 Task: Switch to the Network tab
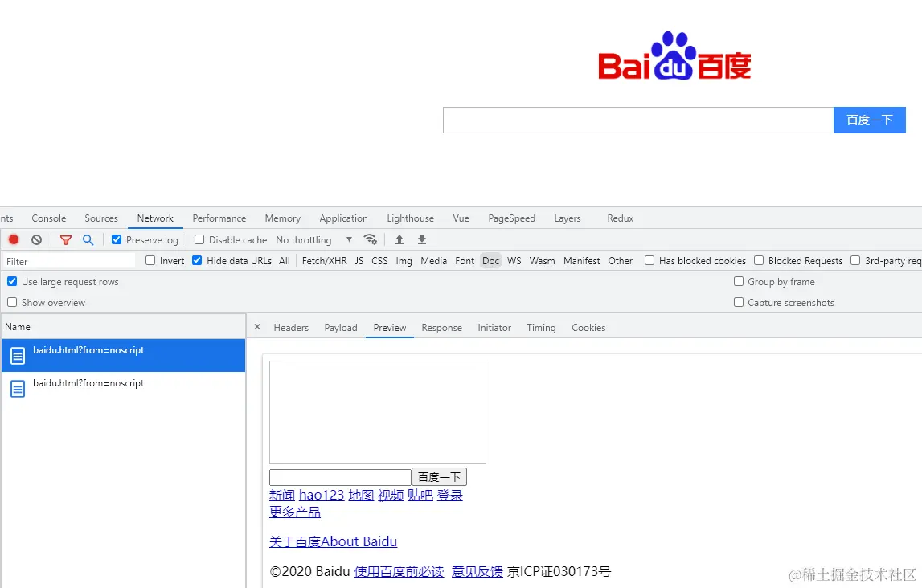click(x=155, y=218)
